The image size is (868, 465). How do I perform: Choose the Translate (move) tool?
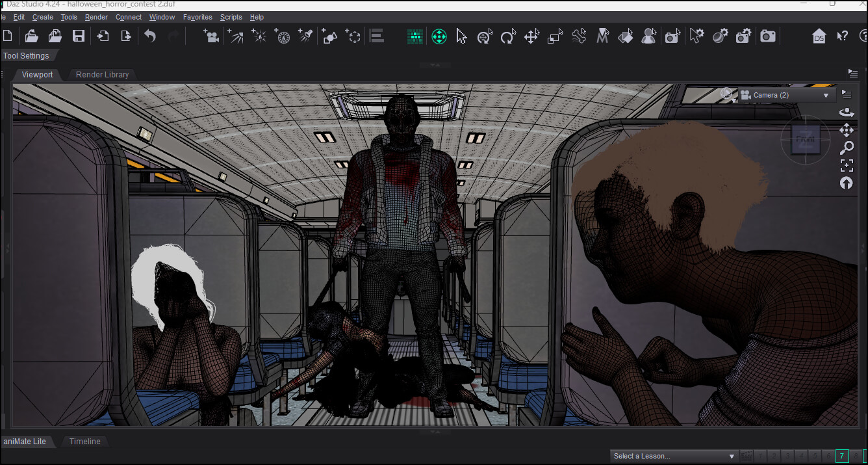531,36
